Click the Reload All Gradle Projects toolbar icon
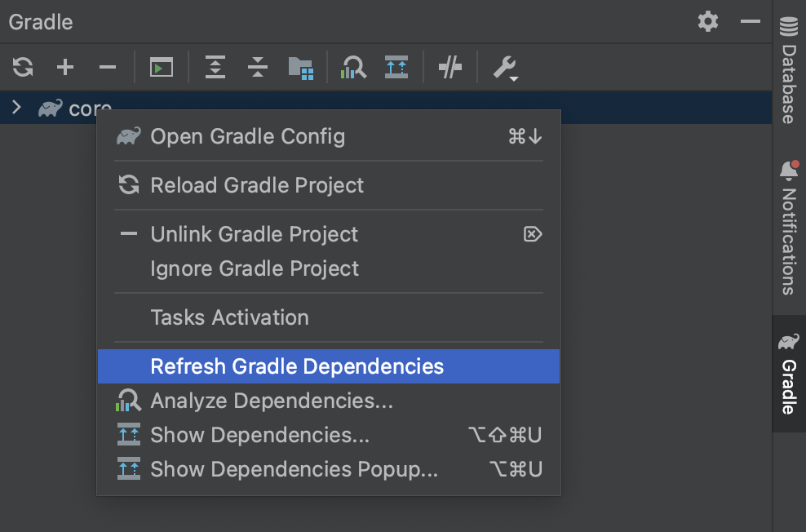This screenshot has width=806, height=532. [x=23, y=67]
